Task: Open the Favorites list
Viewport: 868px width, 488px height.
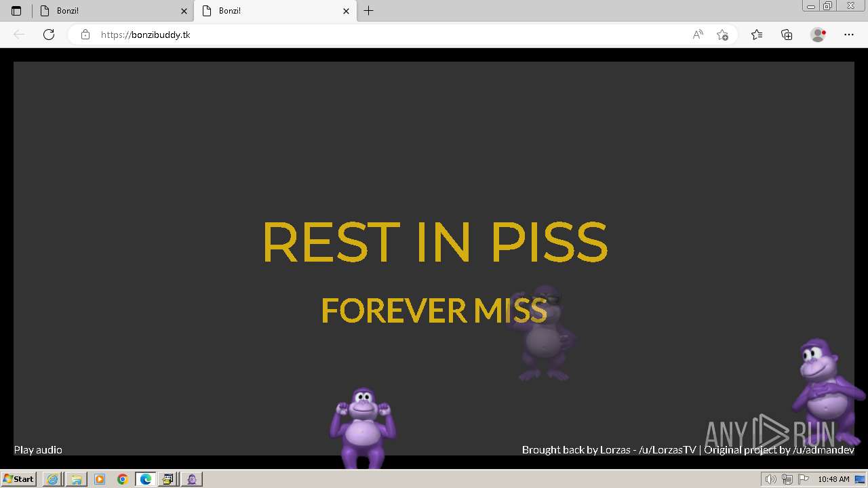Action: pyautogui.click(x=757, y=35)
